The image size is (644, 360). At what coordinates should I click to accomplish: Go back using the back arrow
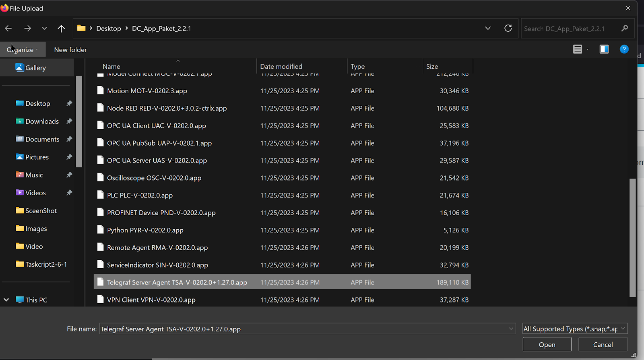[8, 29]
